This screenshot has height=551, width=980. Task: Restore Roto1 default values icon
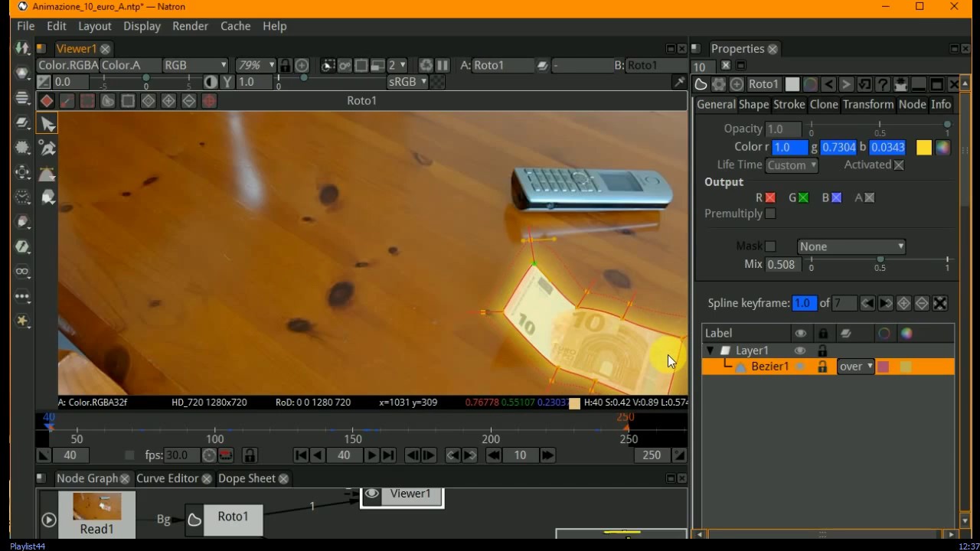[x=864, y=84]
